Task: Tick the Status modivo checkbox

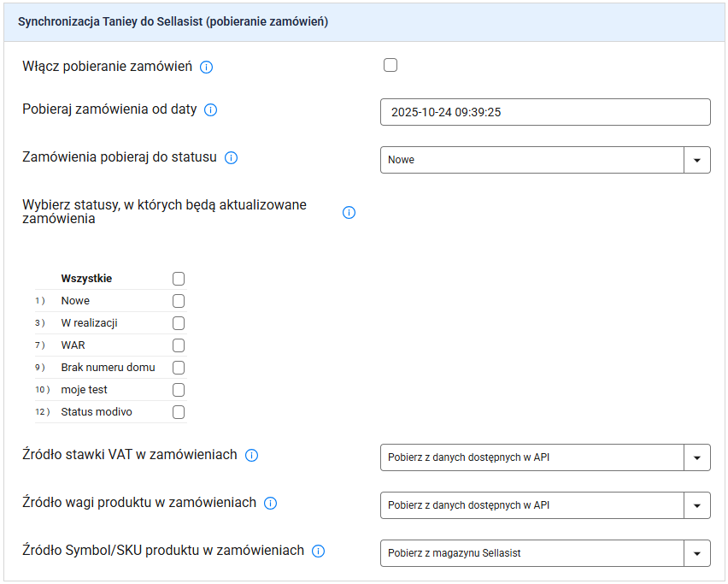Action: pyautogui.click(x=179, y=412)
